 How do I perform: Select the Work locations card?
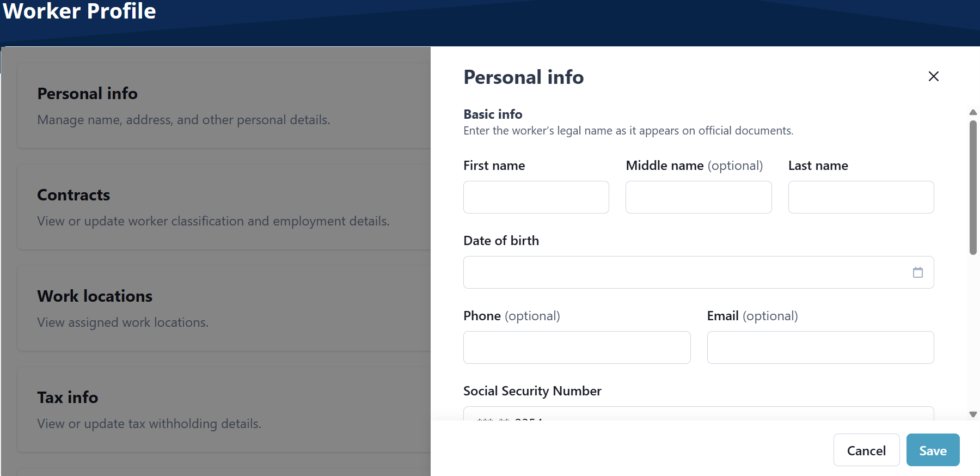click(x=223, y=308)
